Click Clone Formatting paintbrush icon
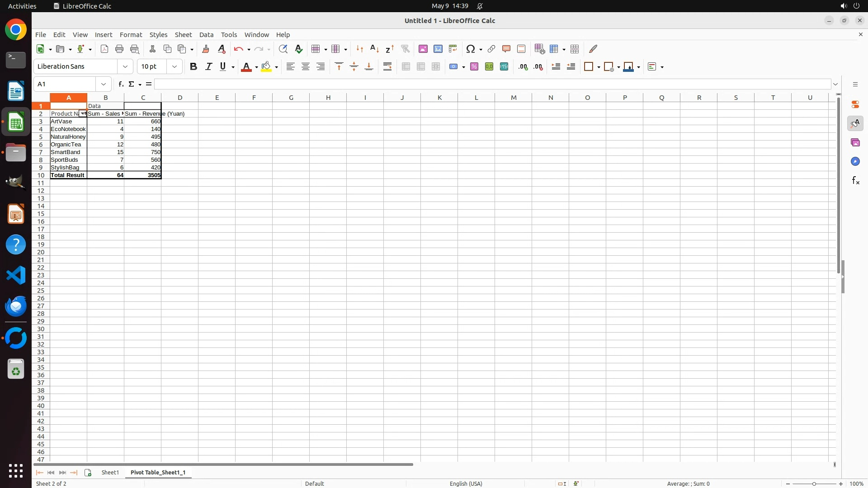The height and width of the screenshot is (488, 868). coord(206,49)
